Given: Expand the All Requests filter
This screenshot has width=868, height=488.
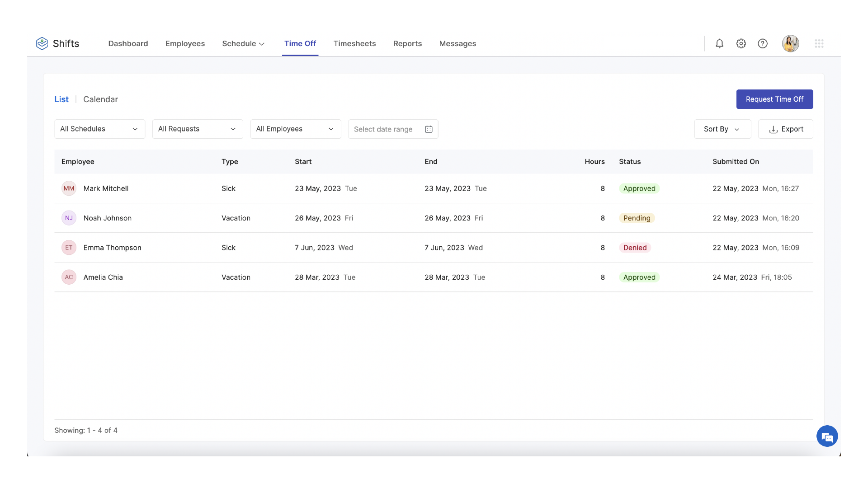Looking at the screenshot, I should pyautogui.click(x=198, y=129).
